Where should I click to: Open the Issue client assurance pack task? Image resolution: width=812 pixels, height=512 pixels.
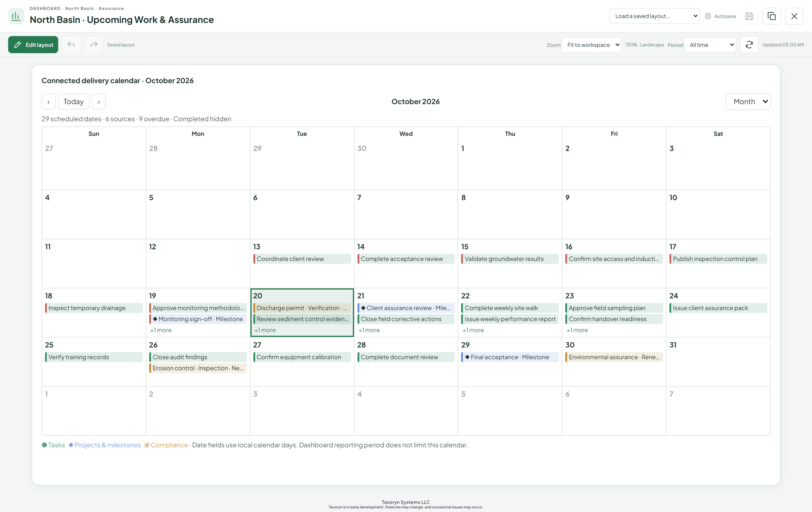pos(718,308)
